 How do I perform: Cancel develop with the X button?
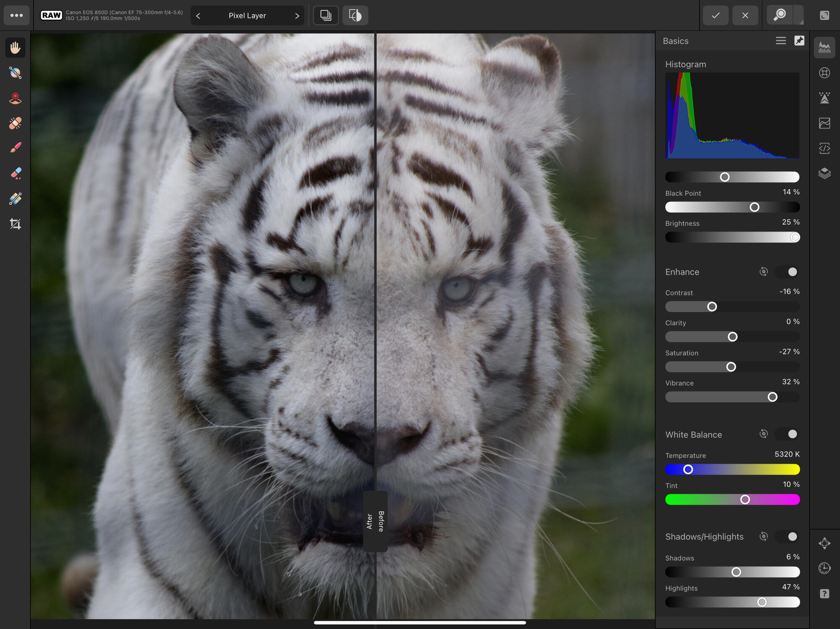pyautogui.click(x=745, y=16)
